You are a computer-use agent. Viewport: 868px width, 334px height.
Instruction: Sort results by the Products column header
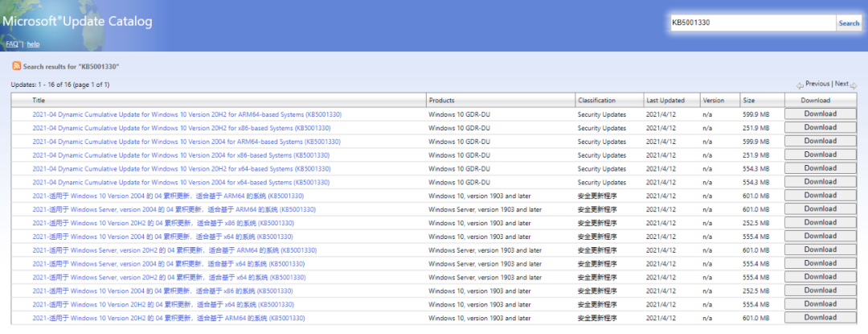[x=441, y=101]
